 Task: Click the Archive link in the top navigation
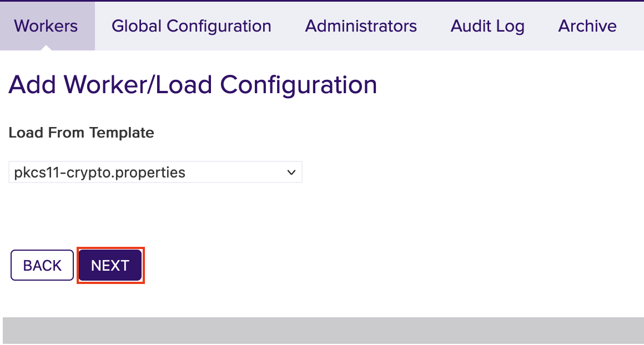coord(587,26)
